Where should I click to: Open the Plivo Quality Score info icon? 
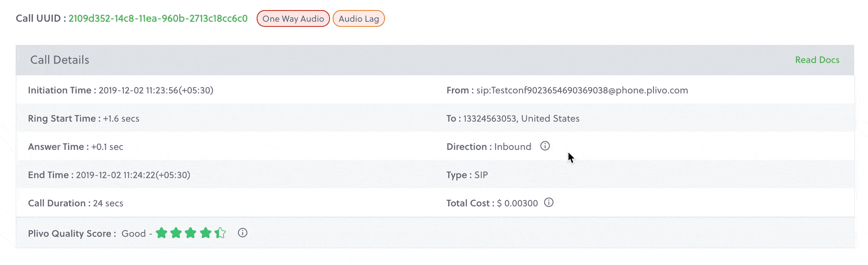click(x=243, y=233)
